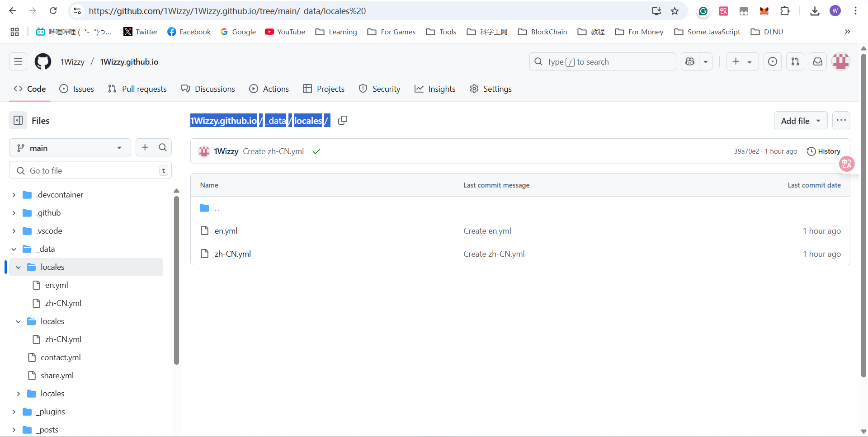Screen dimensions: 868x437
Task: Open the MetaMask fox extension icon
Action: (x=764, y=11)
